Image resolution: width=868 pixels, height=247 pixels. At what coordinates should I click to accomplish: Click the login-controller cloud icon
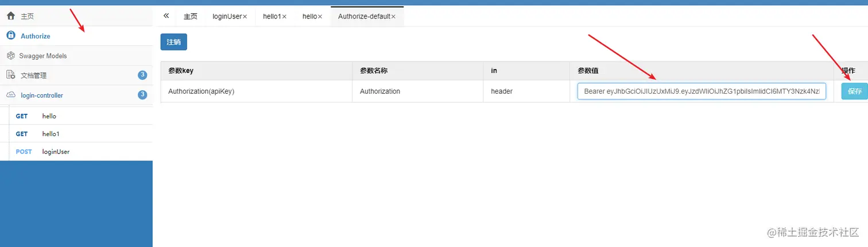10,95
